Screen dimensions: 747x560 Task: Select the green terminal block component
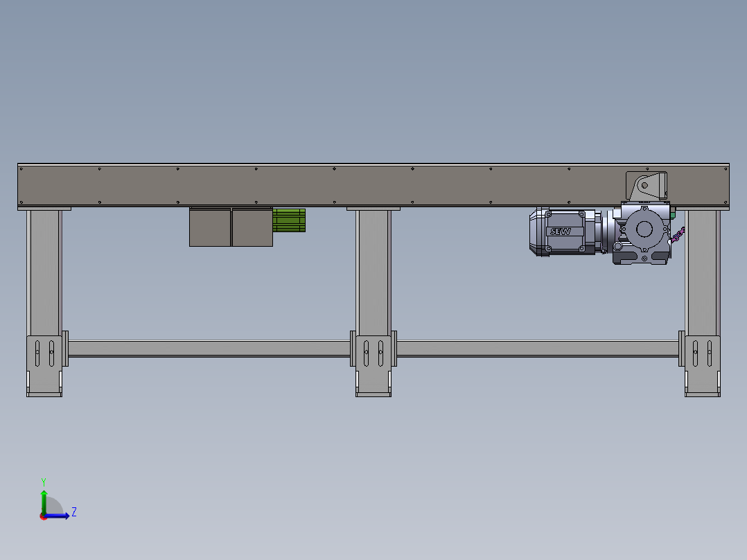pos(289,220)
